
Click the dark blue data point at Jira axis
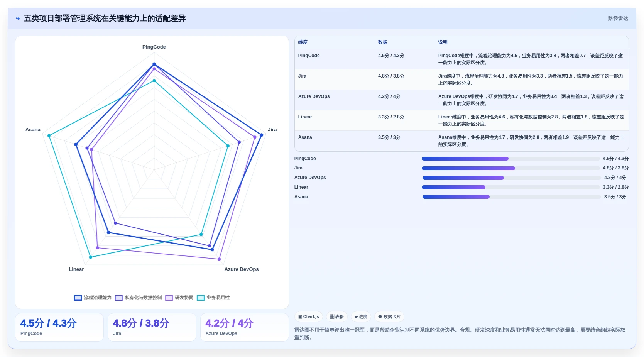261,135
